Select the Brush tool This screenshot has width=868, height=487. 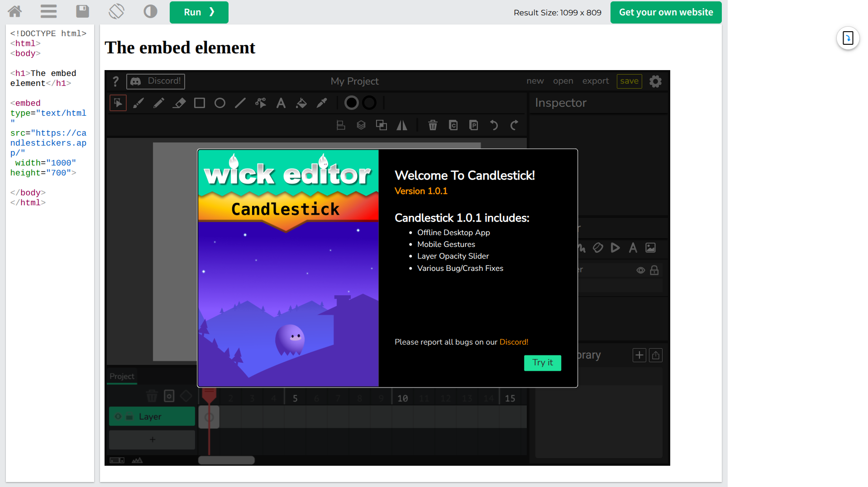tap(138, 103)
